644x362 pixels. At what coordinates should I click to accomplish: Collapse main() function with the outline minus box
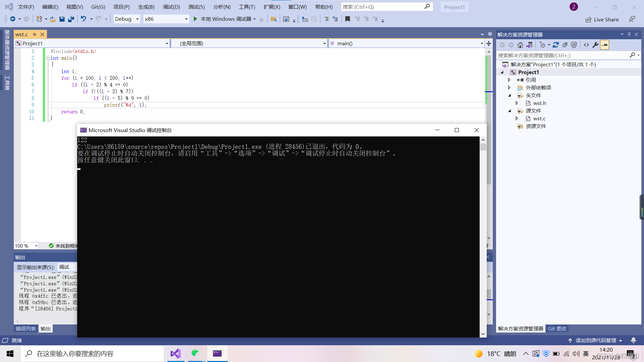(48, 58)
